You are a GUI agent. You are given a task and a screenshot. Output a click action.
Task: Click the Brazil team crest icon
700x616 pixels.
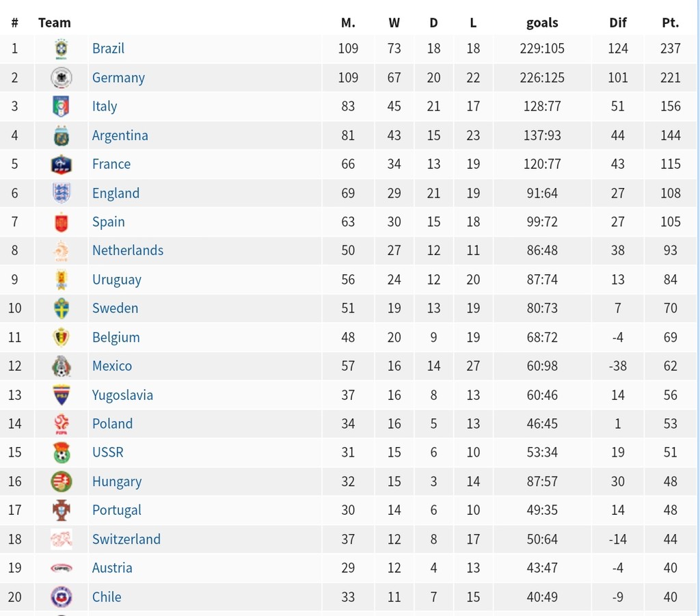61,49
